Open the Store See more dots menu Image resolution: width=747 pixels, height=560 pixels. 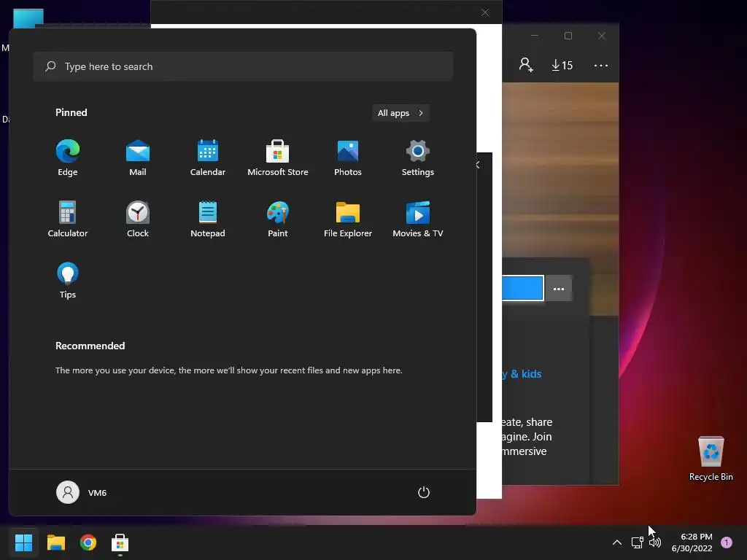601,65
